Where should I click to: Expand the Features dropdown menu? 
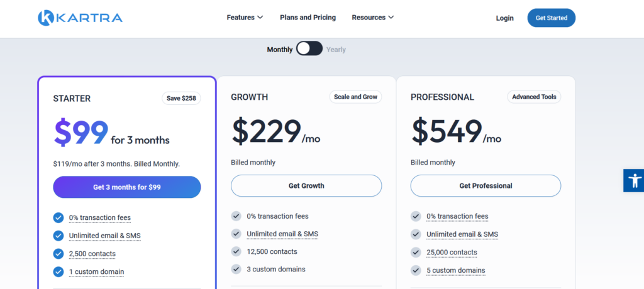tap(245, 18)
